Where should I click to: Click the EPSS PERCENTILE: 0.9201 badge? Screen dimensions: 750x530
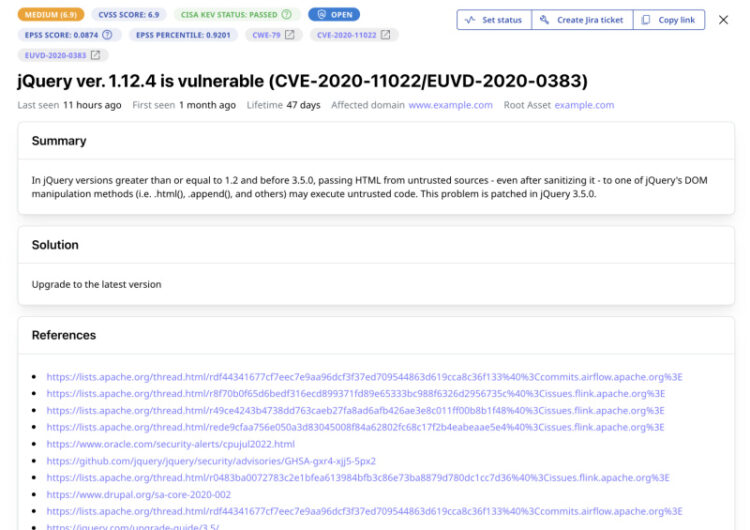tap(183, 35)
